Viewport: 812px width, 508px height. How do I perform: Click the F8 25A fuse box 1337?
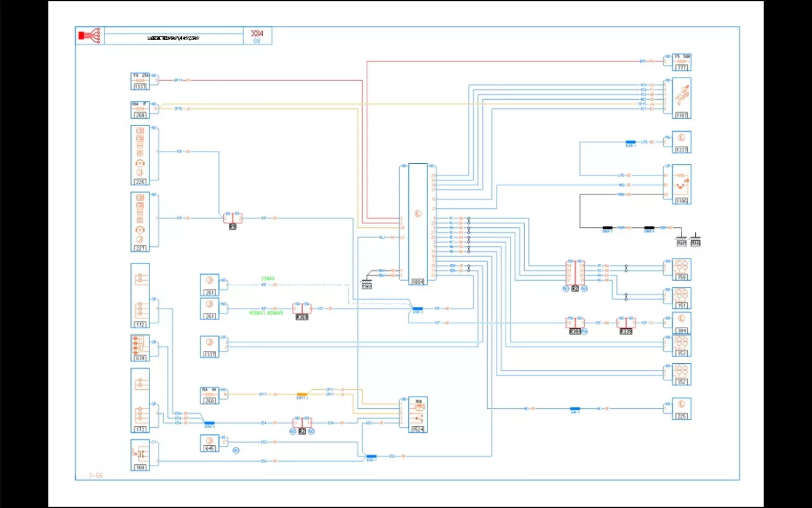coord(140,81)
